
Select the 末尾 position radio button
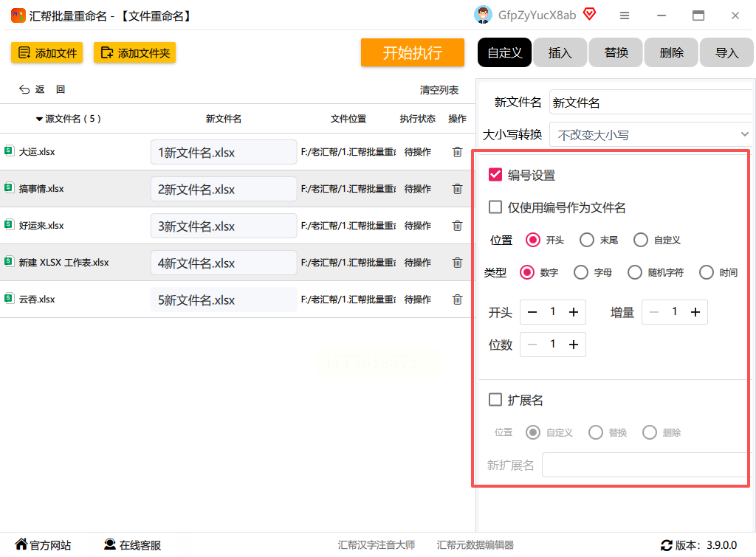coord(587,240)
